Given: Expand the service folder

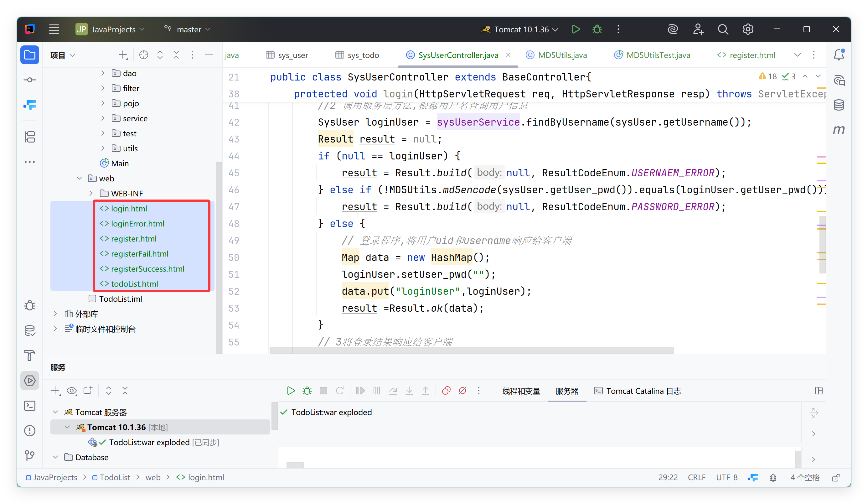Looking at the screenshot, I should (x=103, y=118).
